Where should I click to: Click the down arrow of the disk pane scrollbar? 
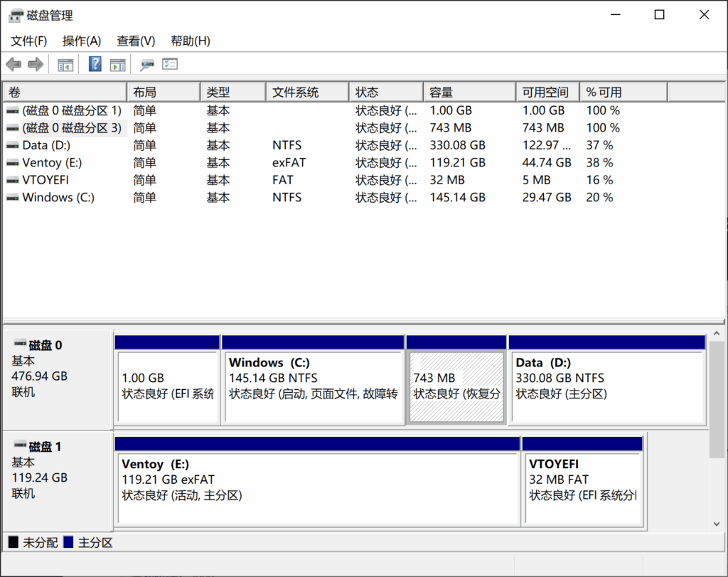717,524
